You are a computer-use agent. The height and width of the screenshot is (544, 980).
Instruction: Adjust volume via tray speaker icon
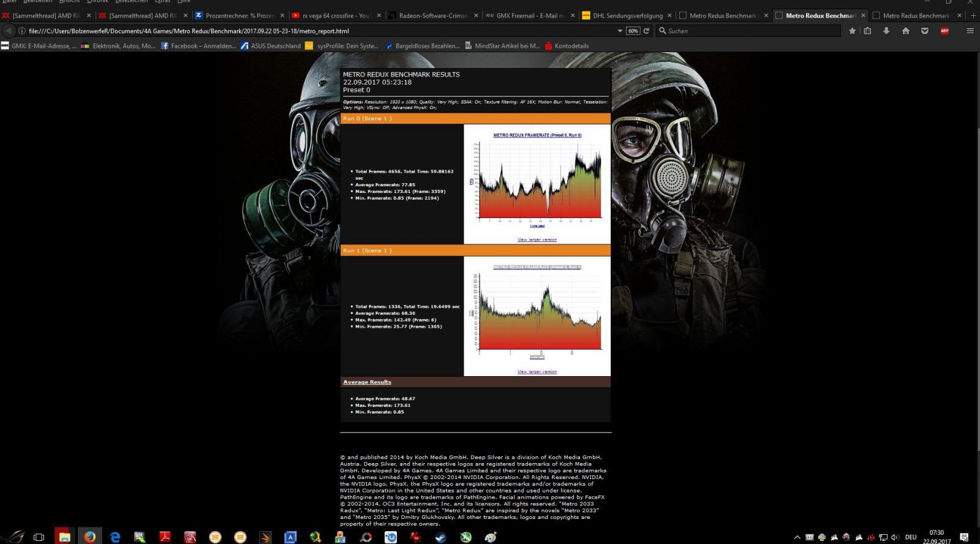895,537
